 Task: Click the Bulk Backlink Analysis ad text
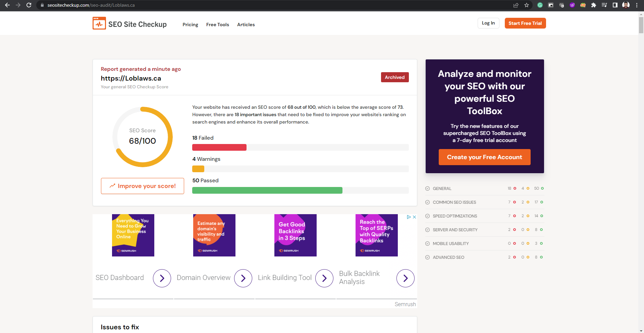pyautogui.click(x=359, y=278)
